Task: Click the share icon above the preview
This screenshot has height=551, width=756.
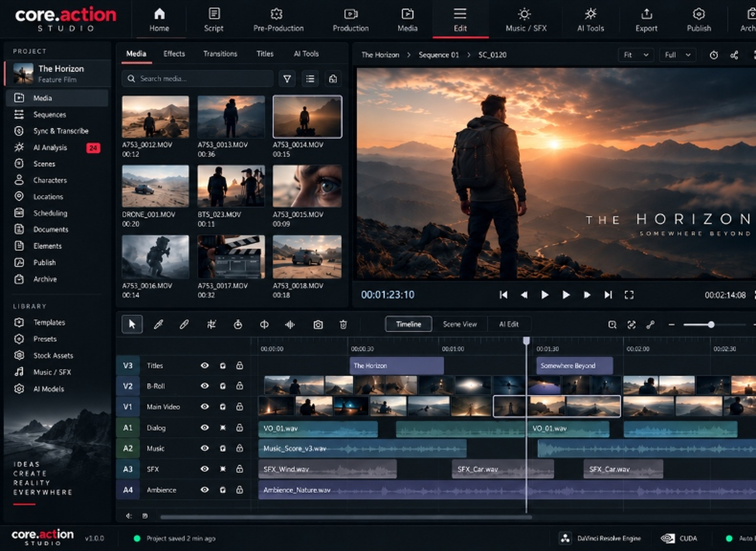Action: [x=734, y=55]
